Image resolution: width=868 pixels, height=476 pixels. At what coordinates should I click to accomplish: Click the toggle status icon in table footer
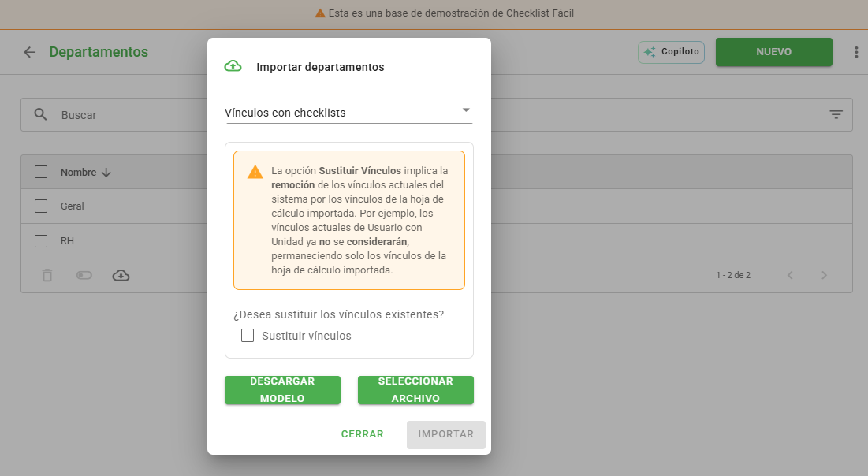tap(84, 275)
